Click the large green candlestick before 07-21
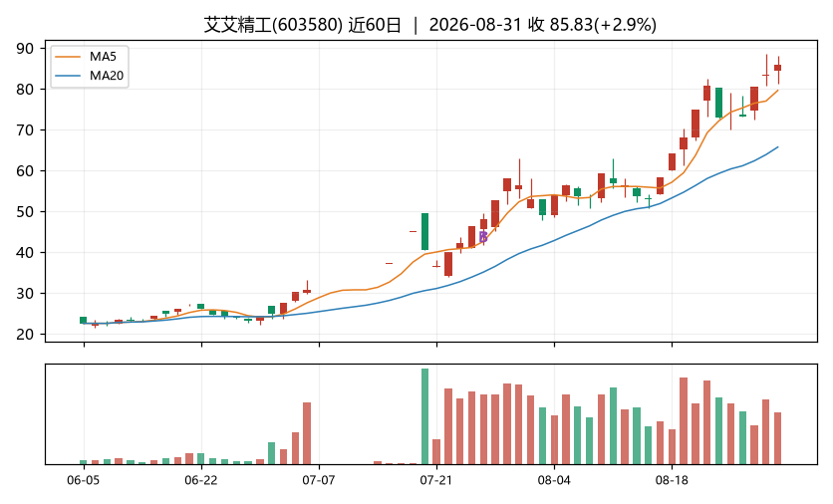 [x=425, y=231]
